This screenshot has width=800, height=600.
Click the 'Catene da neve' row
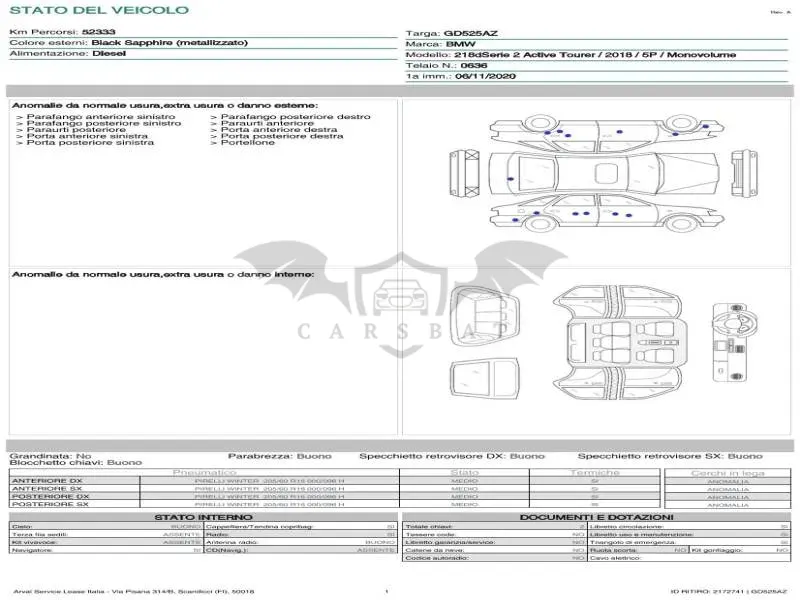(495, 550)
